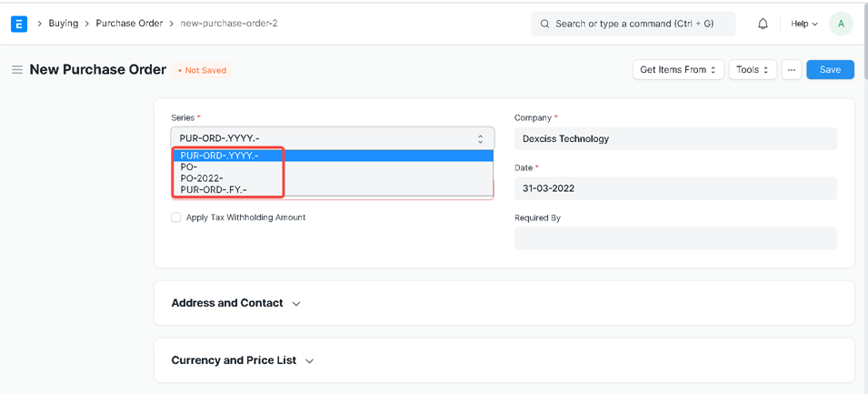868x394 pixels.
Task: Expand the Address and Contact section
Action: pos(235,303)
